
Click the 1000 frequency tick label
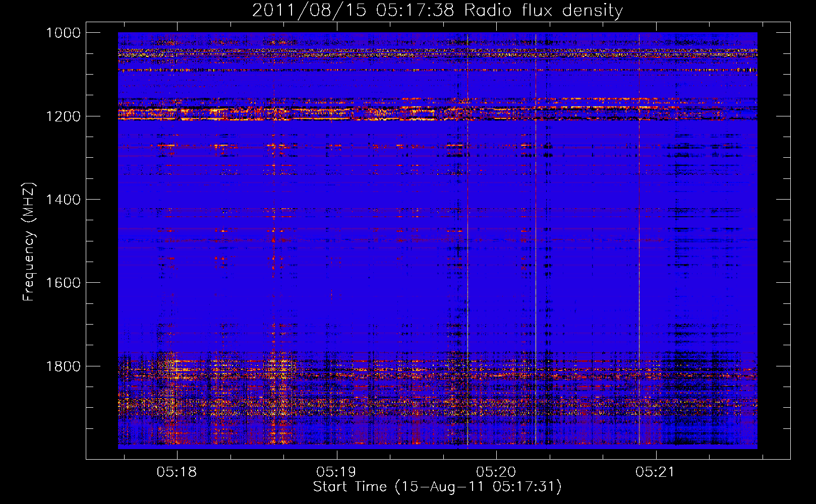point(63,33)
